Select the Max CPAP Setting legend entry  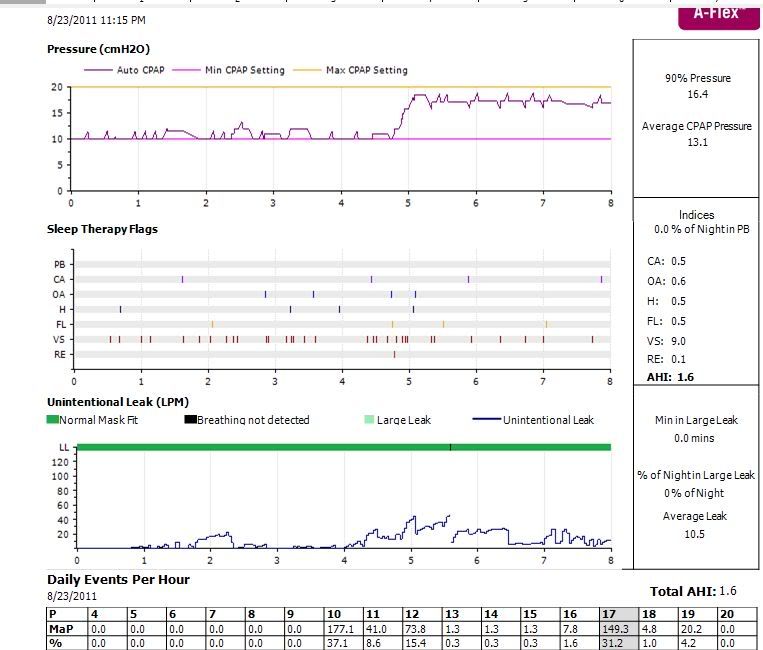click(351, 70)
